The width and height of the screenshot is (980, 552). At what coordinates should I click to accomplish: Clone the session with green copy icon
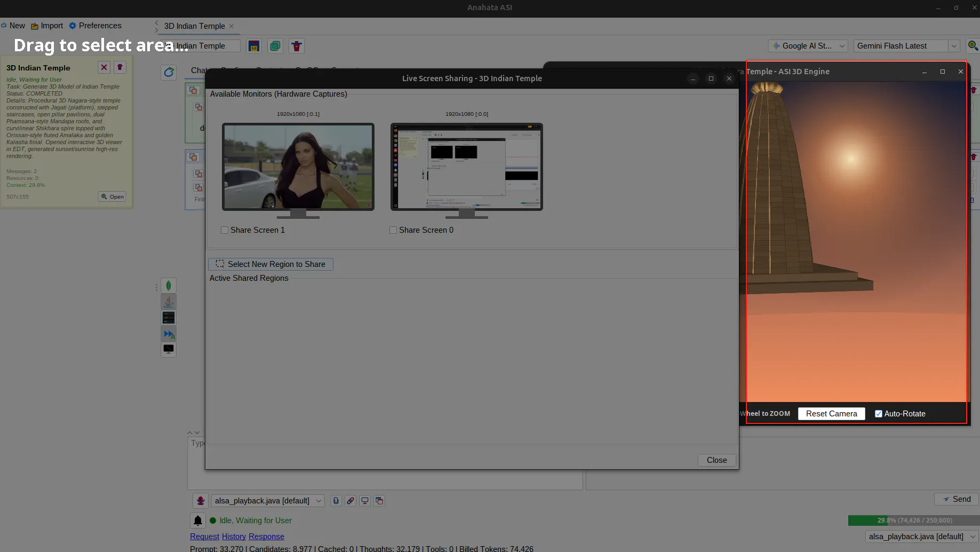(275, 46)
